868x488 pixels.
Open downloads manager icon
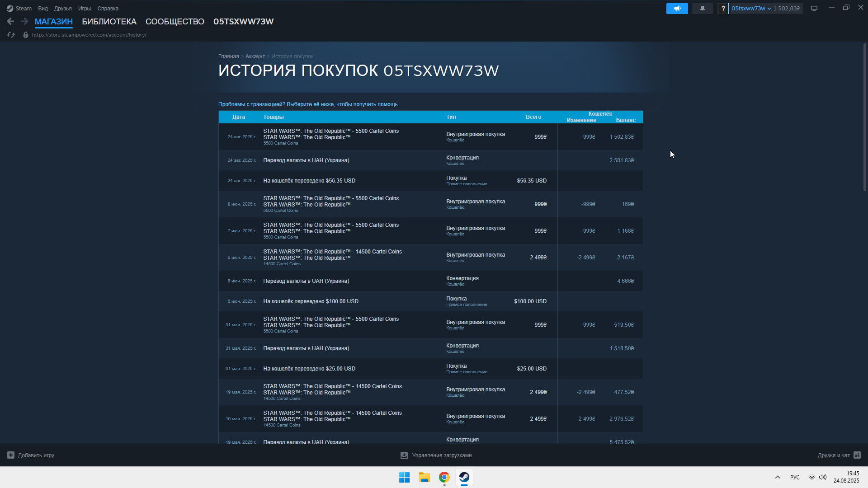[404, 455]
